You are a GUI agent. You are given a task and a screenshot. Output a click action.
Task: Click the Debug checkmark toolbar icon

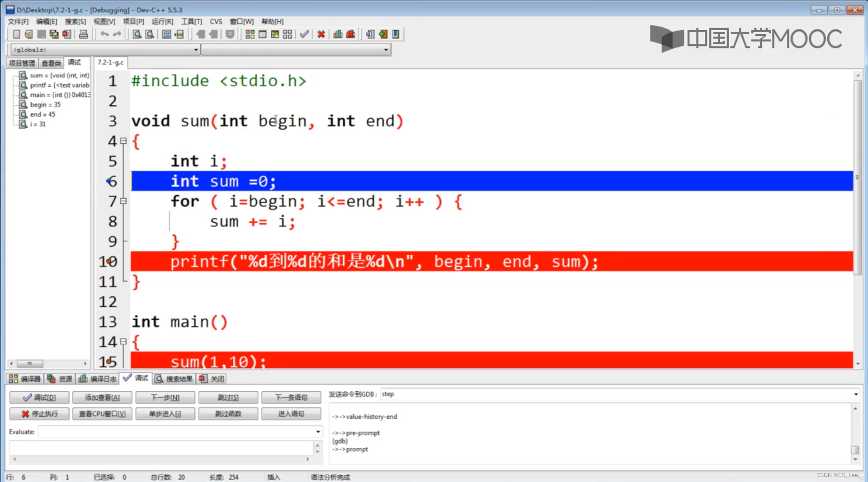click(x=304, y=34)
